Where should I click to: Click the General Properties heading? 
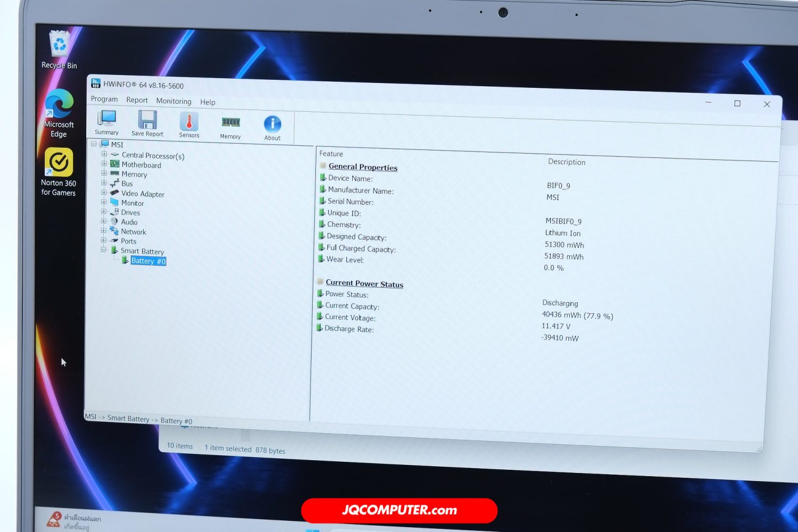tap(363, 167)
